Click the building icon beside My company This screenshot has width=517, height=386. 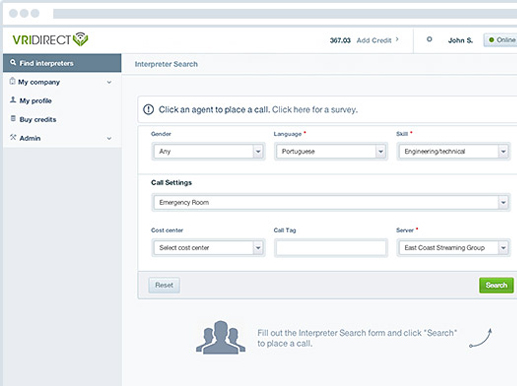pyautogui.click(x=12, y=81)
